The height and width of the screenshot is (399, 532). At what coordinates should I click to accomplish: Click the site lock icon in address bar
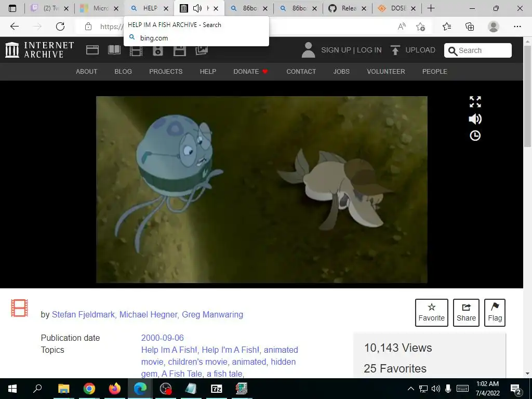tap(88, 26)
